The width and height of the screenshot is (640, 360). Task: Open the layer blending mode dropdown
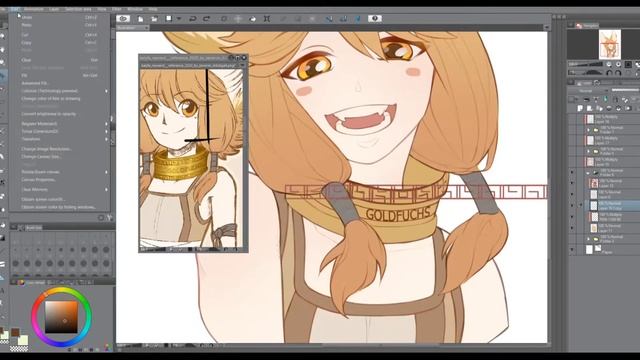(588, 91)
